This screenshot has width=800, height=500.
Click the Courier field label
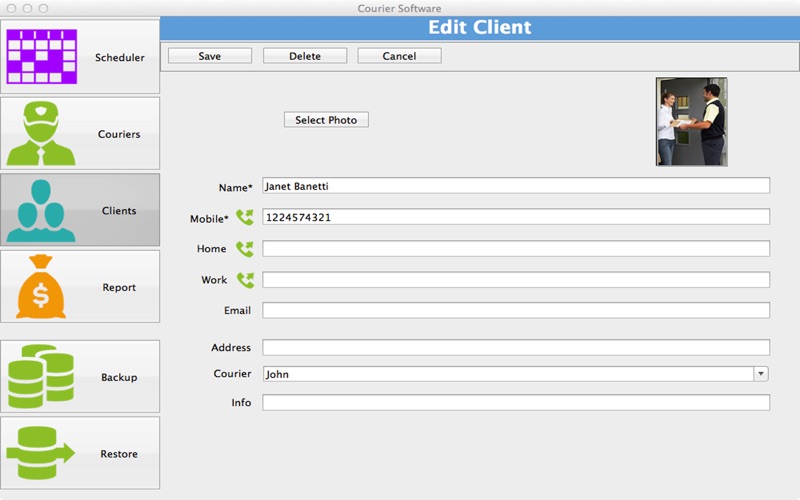coord(232,373)
